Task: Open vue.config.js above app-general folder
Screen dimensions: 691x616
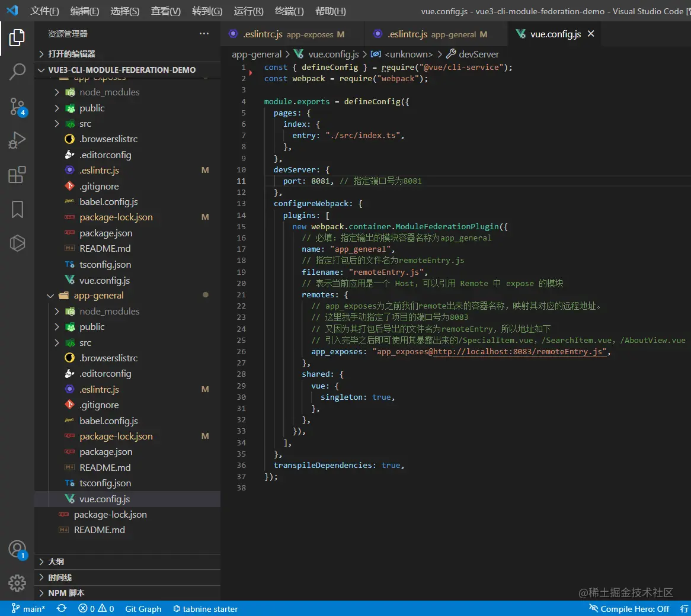Action: click(127, 280)
